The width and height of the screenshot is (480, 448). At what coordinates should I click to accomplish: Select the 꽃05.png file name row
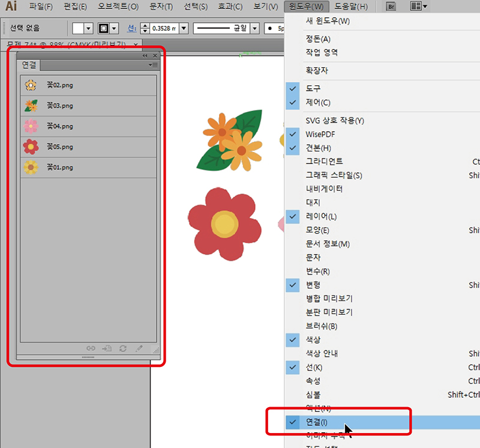tap(88, 147)
